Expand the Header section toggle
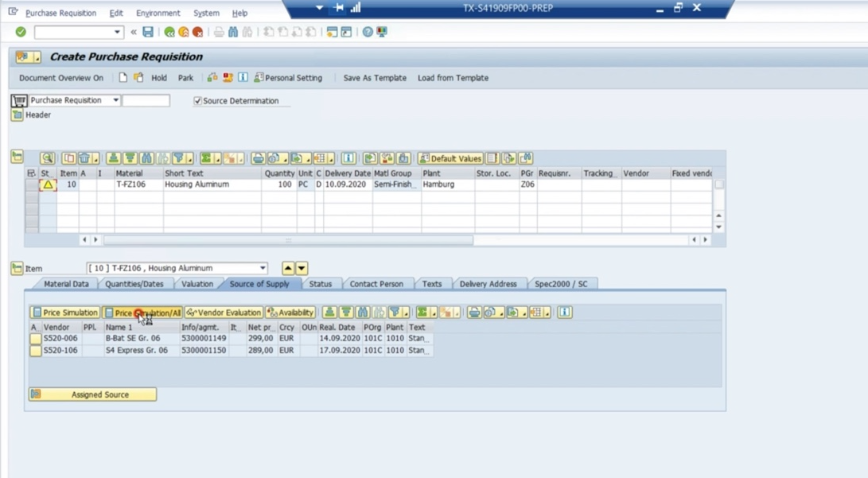This screenshot has width=868, height=478. [x=18, y=115]
